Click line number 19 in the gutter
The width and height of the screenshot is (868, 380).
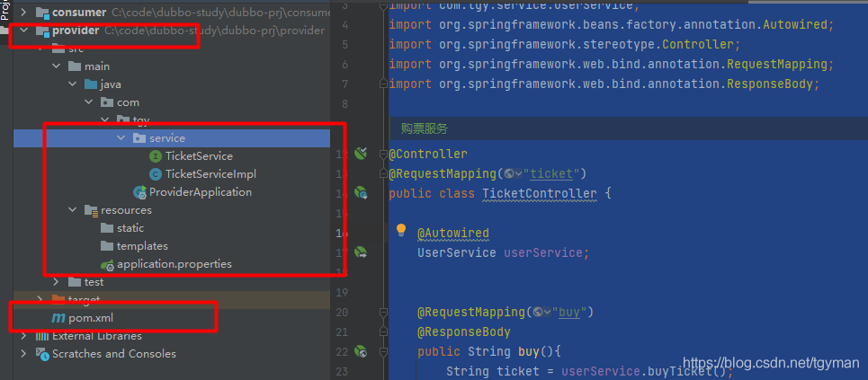click(342, 292)
